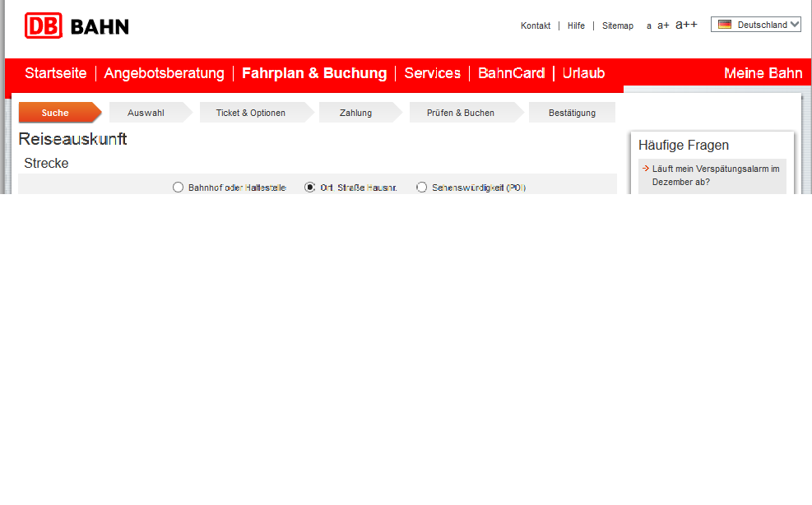812x505 pixels.
Task: Open the Hilfe link
Action: [576, 25]
